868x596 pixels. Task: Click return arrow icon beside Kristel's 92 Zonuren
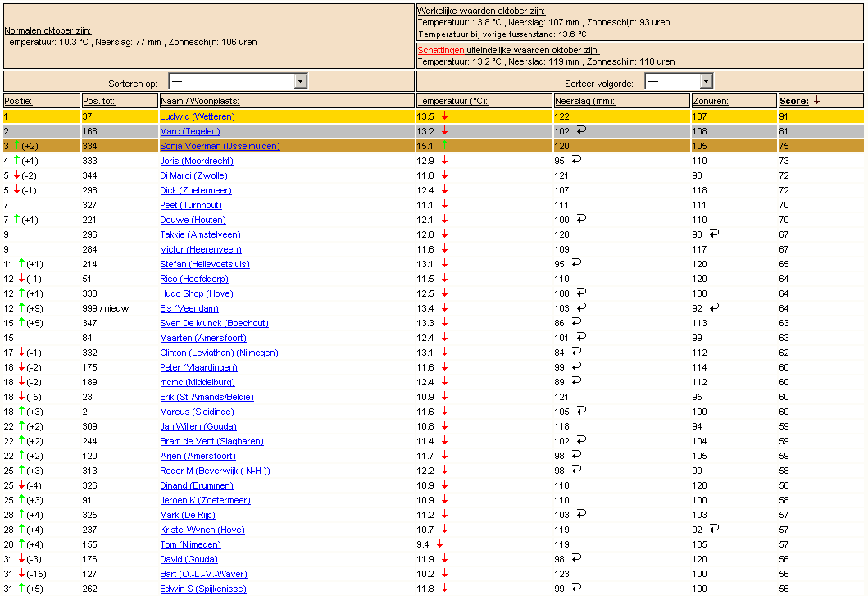(714, 529)
